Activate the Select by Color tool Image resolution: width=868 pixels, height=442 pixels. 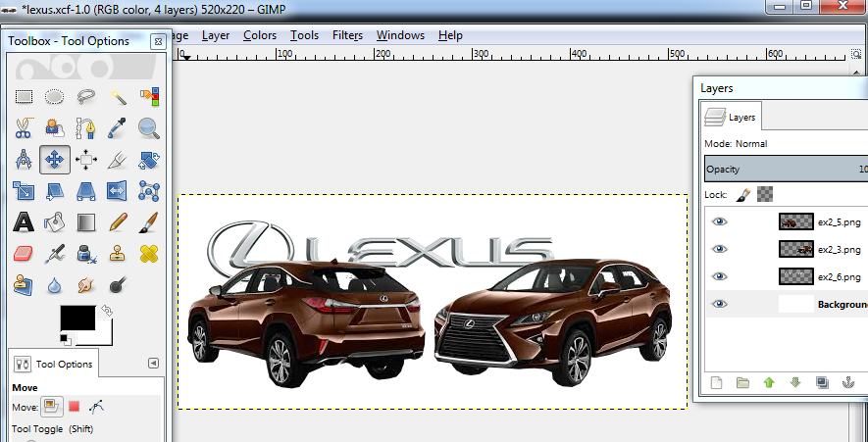149,97
